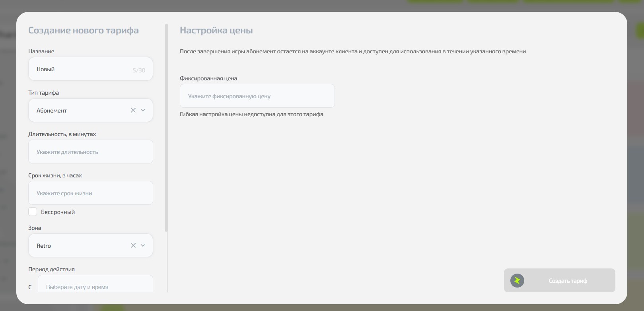Click the Настройка цены heading
This screenshot has width=644, height=311.
click(x=216, y=30)
